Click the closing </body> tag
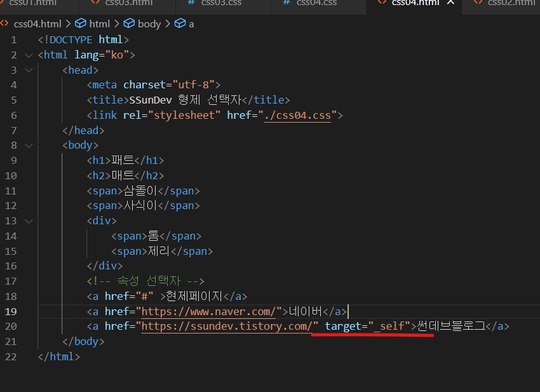This screenshot has width=540, height=392. coord(83,342)
